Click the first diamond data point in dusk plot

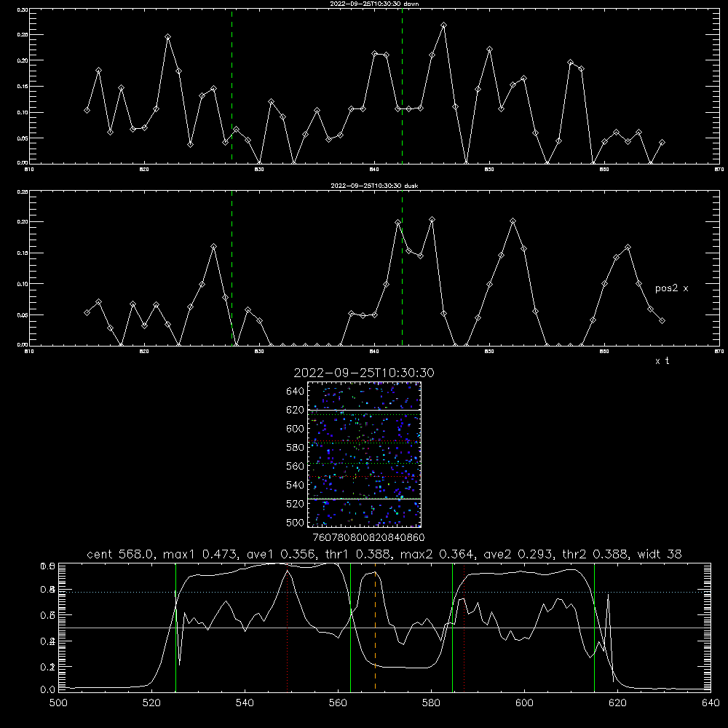[87, 312]
